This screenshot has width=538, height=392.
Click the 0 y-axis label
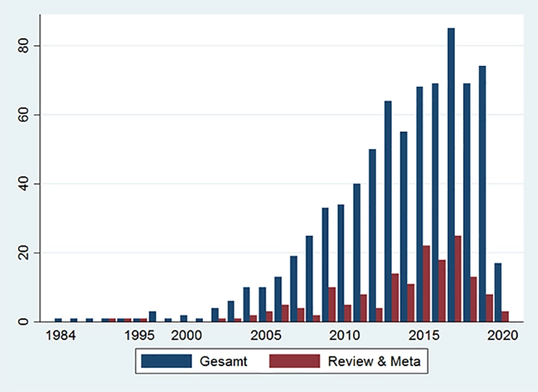click(24, 322)
